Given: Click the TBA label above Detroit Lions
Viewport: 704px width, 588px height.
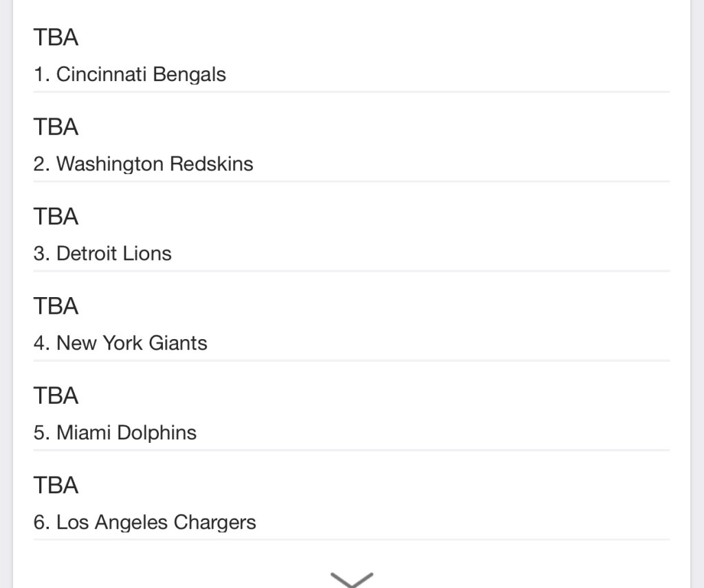Looking at the screenshot, I should (56, 217).
